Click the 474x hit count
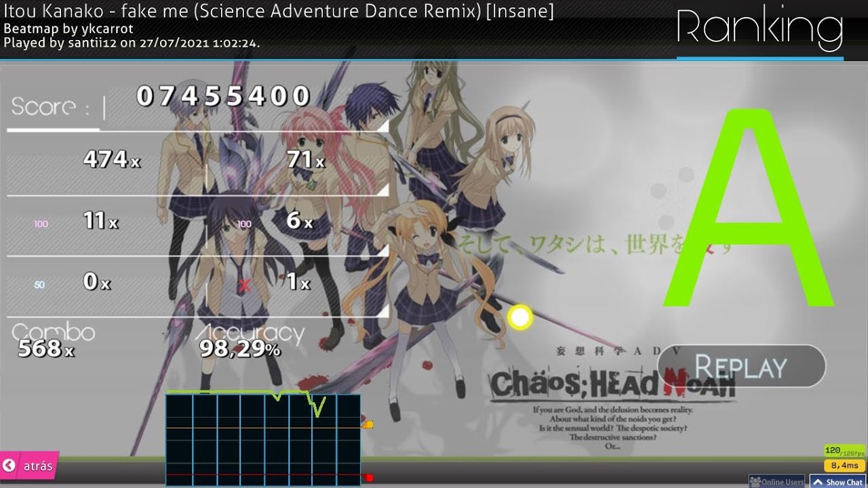The height and width of the screenshot is (488, 868). pyautogui.click(x=112, y=159)
